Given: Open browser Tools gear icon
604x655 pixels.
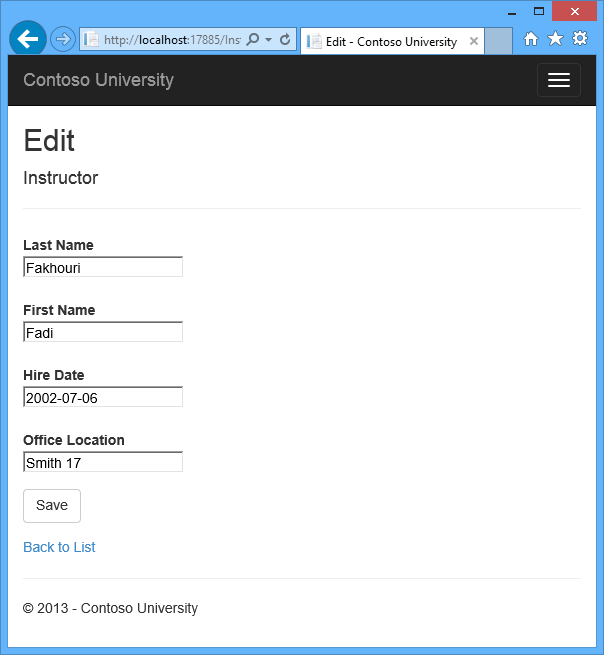Looking at the screenshot, I should 580,38.
